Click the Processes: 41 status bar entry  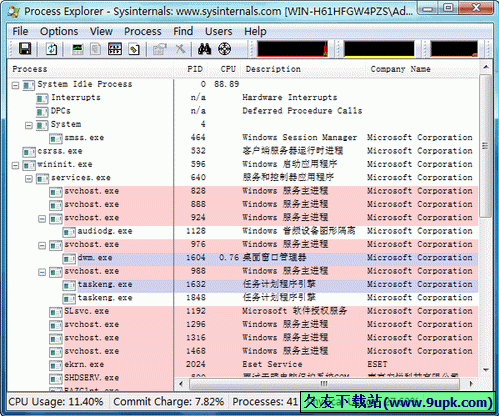tap(265, 402)
